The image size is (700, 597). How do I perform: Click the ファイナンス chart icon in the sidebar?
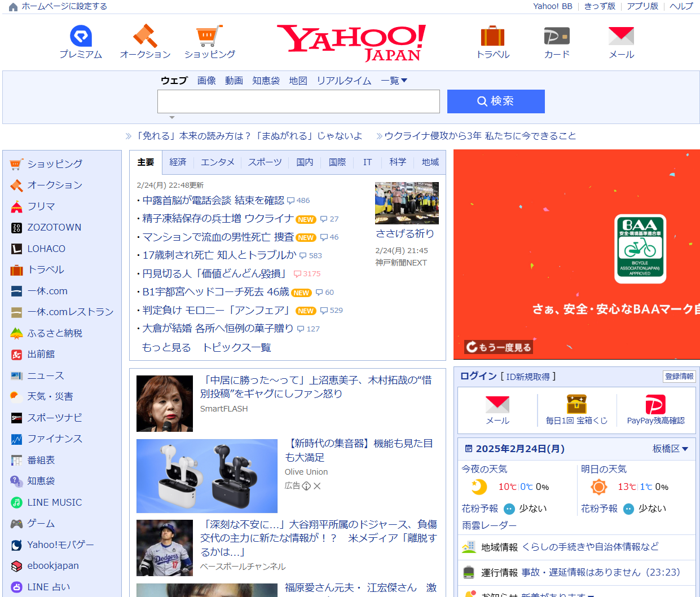[x=16, y=439]
